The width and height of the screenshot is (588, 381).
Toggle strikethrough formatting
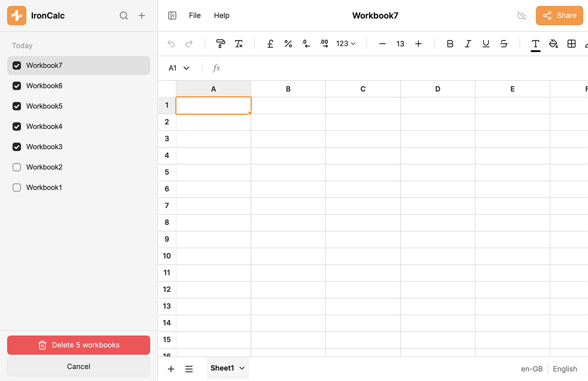coord(504,44)
